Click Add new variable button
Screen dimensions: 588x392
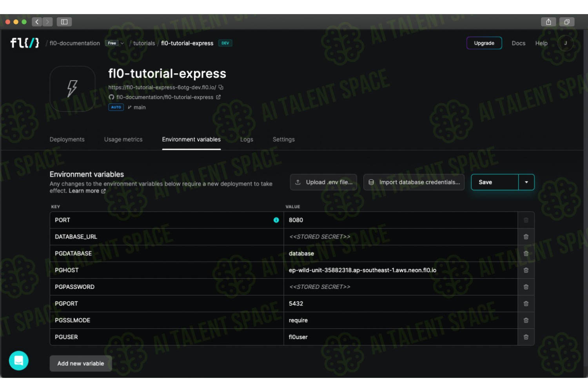81,363
